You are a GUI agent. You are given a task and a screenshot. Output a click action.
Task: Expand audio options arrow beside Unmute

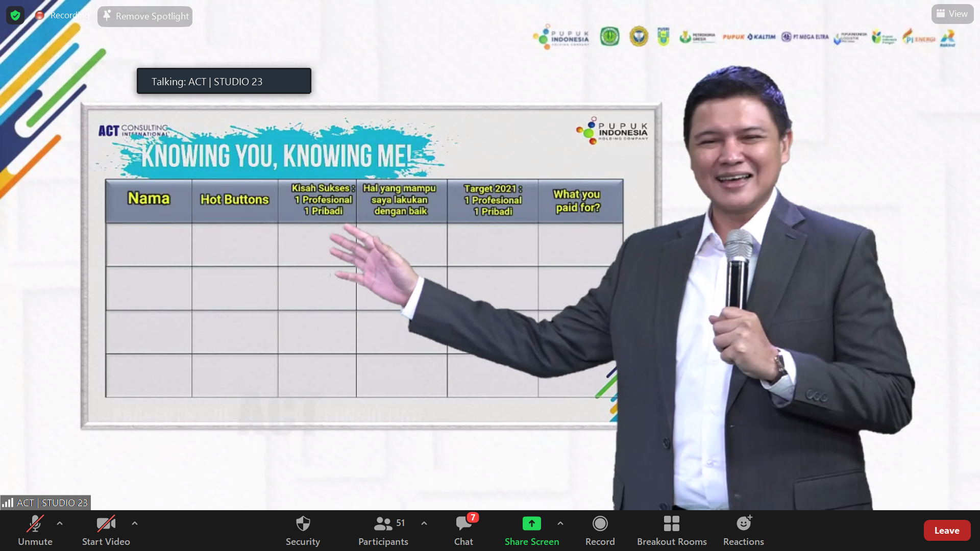coord(60,523)
